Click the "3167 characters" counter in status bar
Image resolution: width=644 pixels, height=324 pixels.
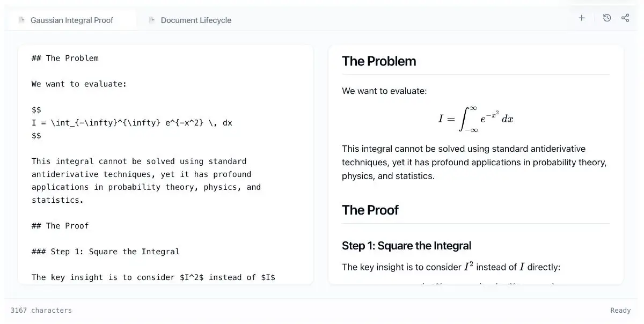[x=41, y=311]
